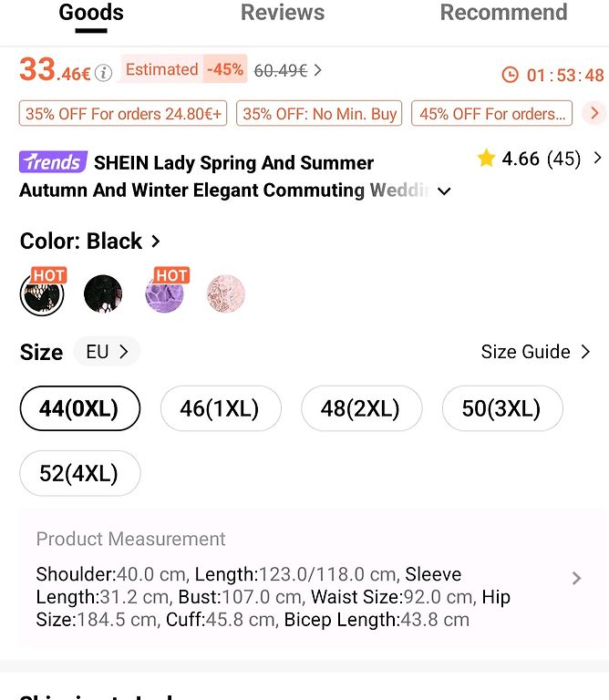This screenshot has height=700, width=609.
Task: Tap the Trends badge icon
Action: tap(53, 161)
